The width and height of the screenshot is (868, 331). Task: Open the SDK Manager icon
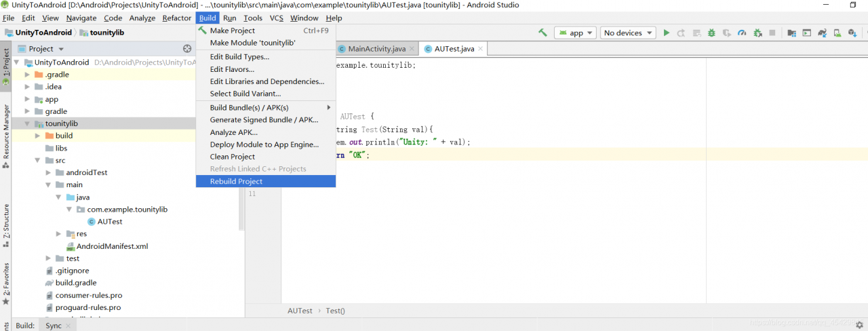852,33
